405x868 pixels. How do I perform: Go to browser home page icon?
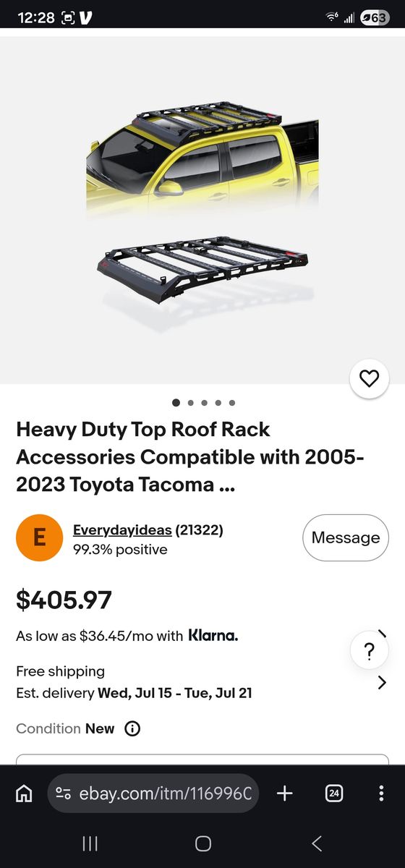(24, 793)
